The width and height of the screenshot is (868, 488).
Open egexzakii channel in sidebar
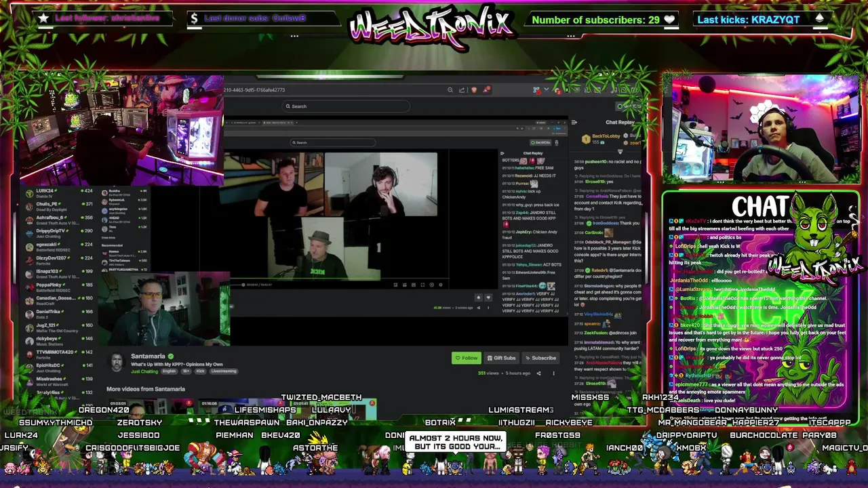[58, 247]
